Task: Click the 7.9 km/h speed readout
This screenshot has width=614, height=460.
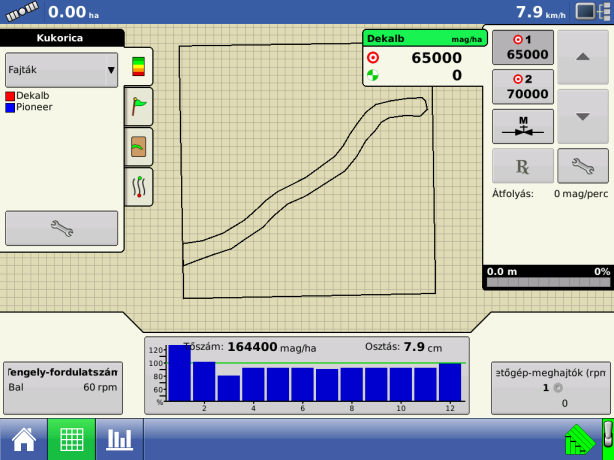Action: point(541,12)
